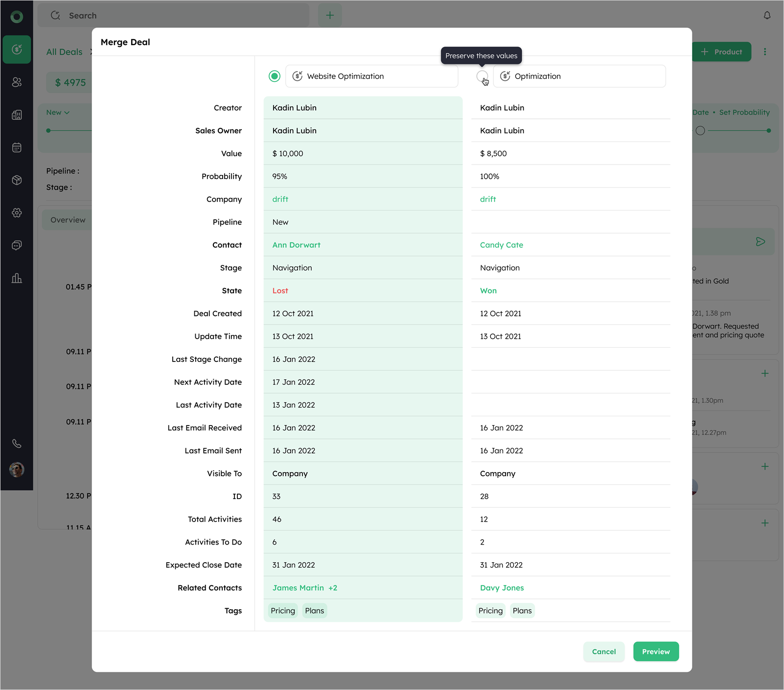Cancel the Merge Deal dialog
This screenshot has width=784, height=690.
603,651
